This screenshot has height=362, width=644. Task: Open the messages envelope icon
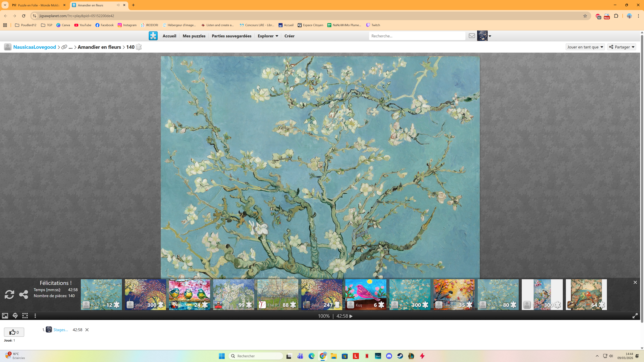[x=472, y=36]
